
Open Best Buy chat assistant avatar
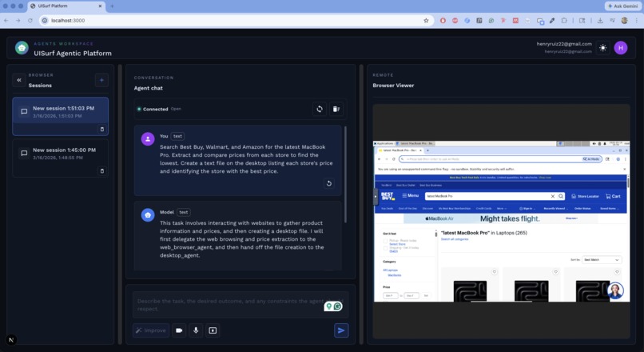point(615,290)
